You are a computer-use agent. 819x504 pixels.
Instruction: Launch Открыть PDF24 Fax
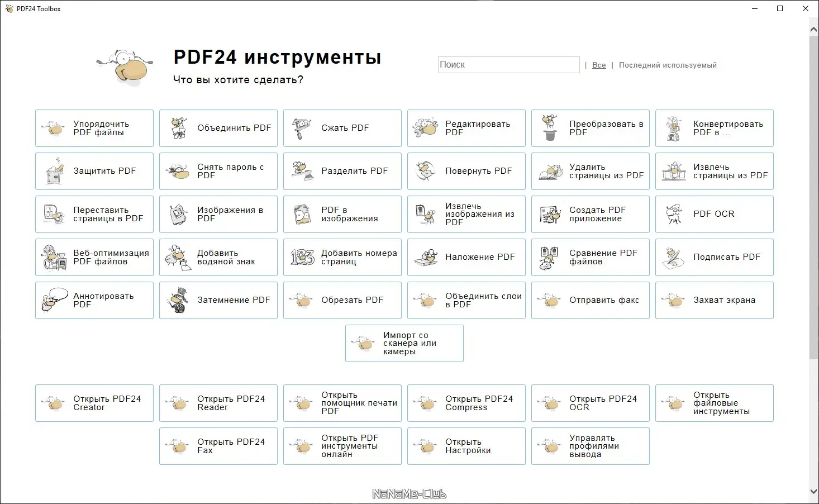pos(218,446)
